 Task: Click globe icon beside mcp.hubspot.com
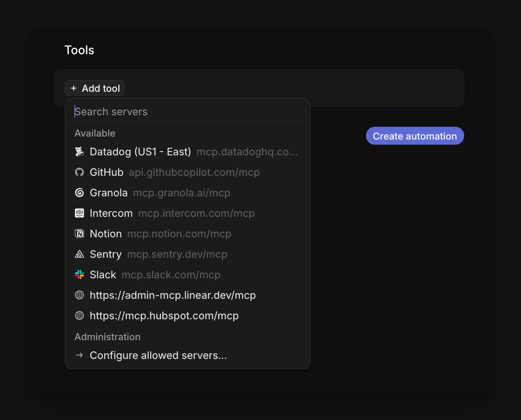click(79, 316)
